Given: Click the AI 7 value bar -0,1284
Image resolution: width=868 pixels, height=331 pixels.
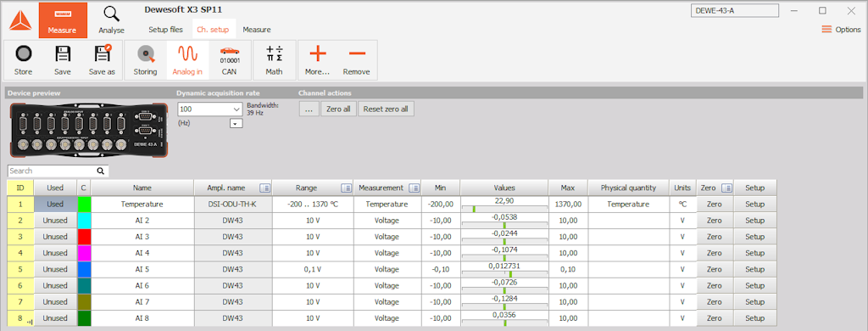Looking at the screenshot, I should (504, 302).
